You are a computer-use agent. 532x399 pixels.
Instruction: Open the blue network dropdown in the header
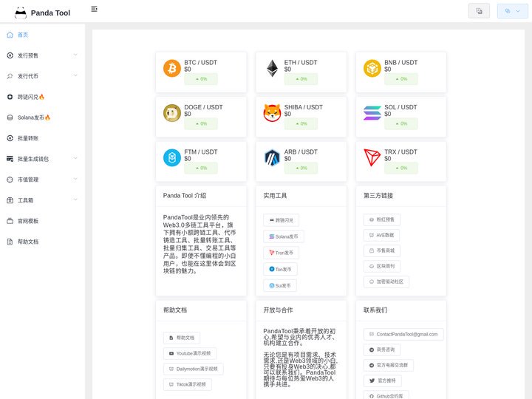512,11
